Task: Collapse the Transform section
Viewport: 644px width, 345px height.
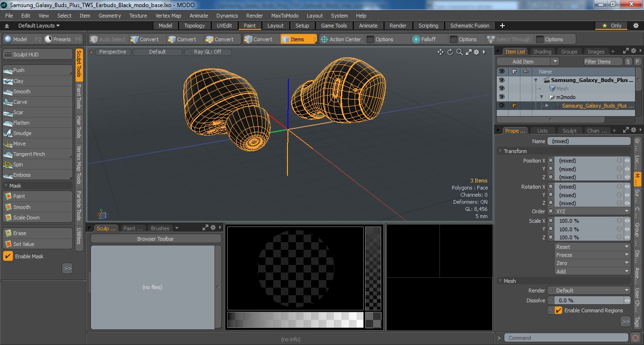Action: (501, 151)
